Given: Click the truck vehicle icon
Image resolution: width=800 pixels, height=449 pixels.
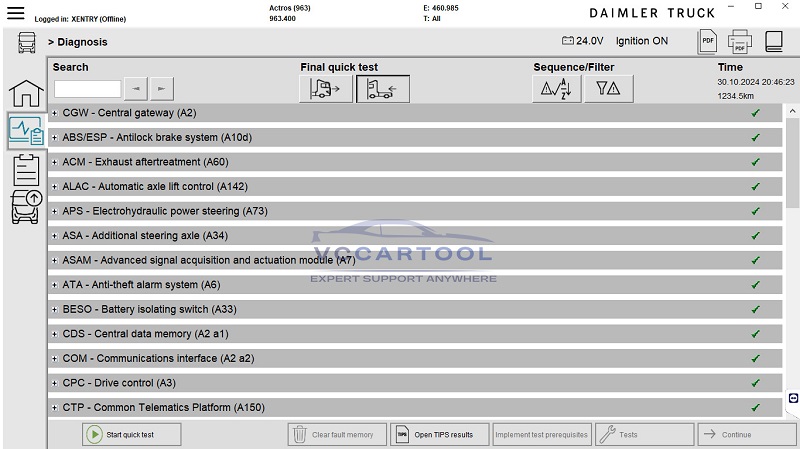Looking at the screenshot, I should (x=27, y=42).
